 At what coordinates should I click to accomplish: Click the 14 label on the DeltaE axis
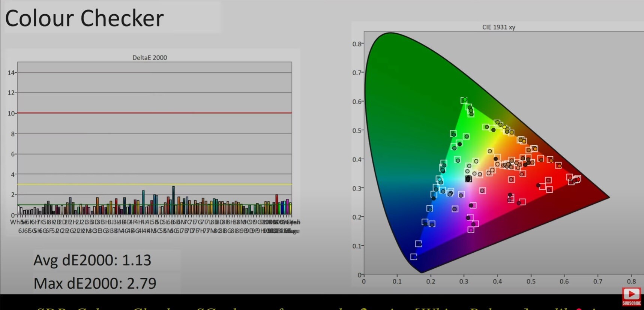11,73
